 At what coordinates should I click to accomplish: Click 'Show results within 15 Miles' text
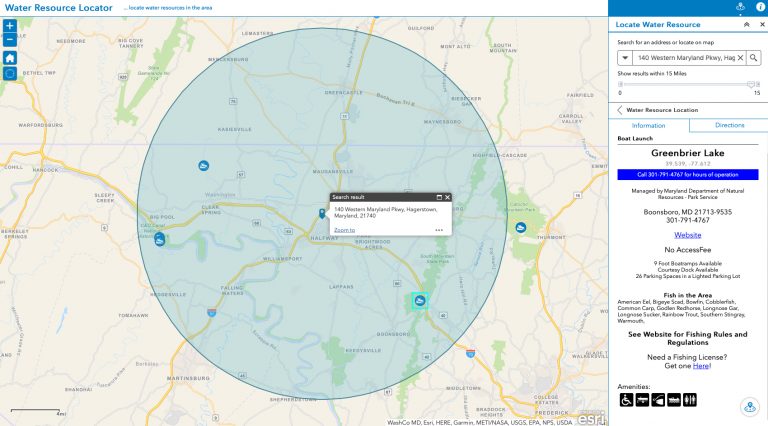[652, 73]
